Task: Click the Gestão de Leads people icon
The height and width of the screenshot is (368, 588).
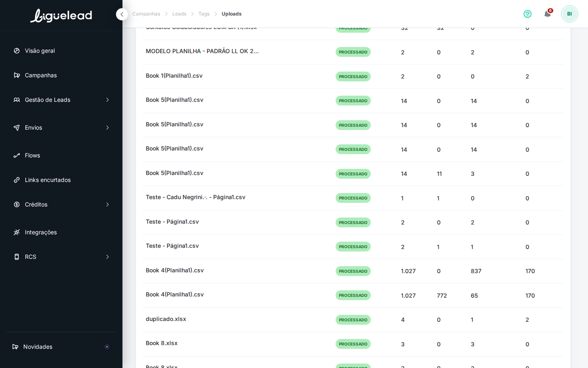Action: click(x=17, y=100)
